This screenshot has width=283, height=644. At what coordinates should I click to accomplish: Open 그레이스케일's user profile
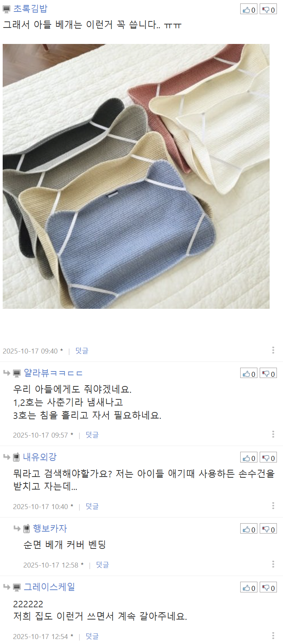coord(50,587)
